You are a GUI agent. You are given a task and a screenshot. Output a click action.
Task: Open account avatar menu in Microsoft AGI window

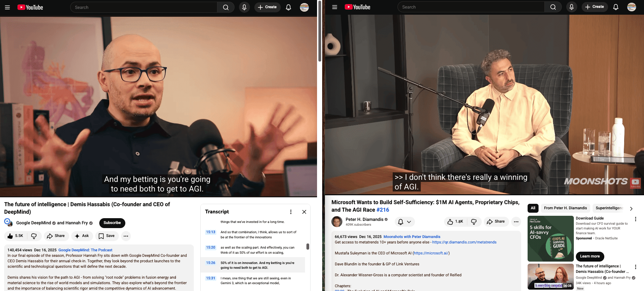coord(632,7)
